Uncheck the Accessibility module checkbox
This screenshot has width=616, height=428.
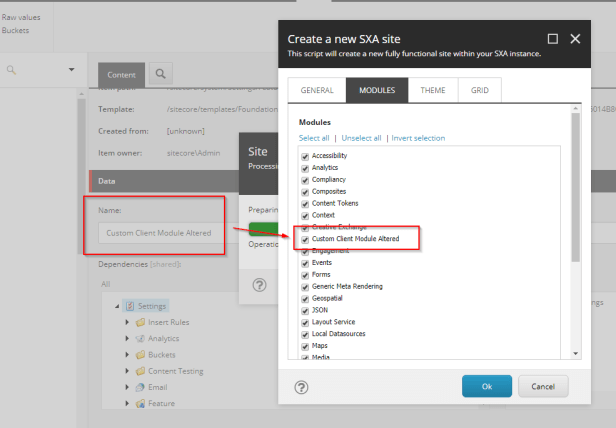coord(305,156)
